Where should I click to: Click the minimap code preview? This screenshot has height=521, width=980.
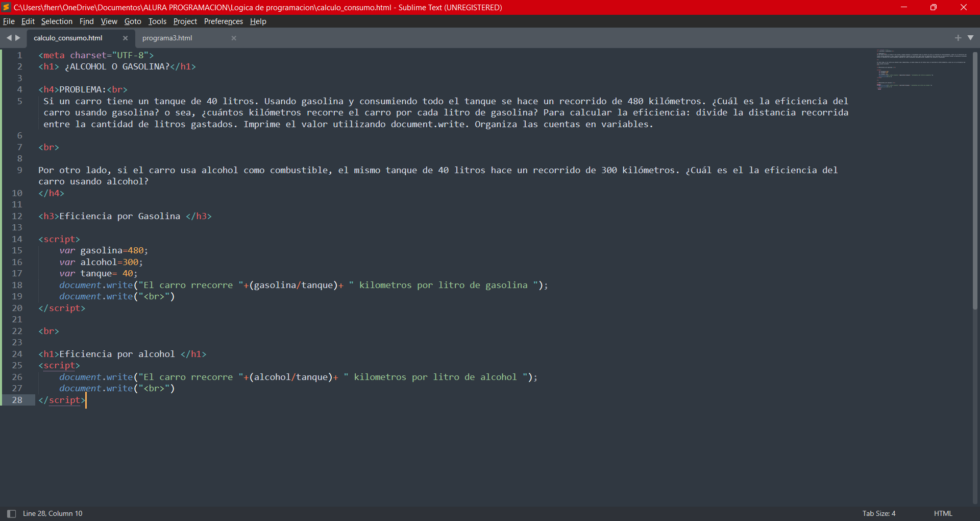click(921, 69)
